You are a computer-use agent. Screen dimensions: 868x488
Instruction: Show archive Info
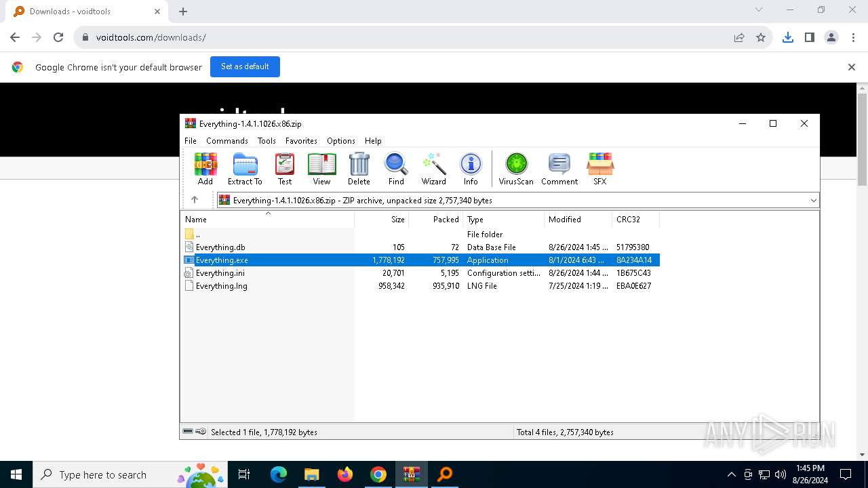pos(471,169)
